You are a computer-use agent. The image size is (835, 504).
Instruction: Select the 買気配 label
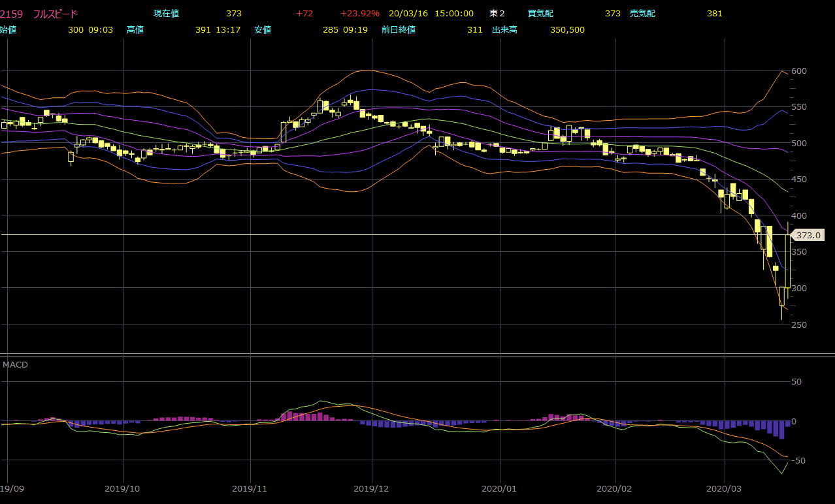click(x=540, y=13)
